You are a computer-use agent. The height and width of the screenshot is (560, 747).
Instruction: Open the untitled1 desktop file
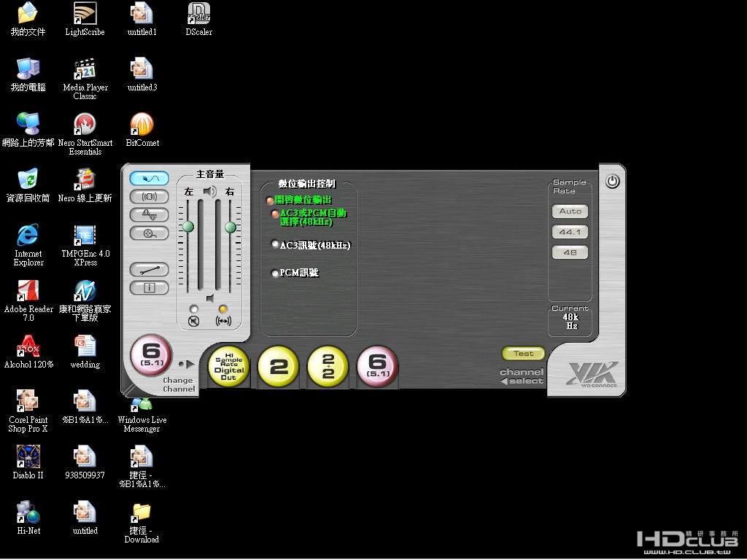pos(142,19)
